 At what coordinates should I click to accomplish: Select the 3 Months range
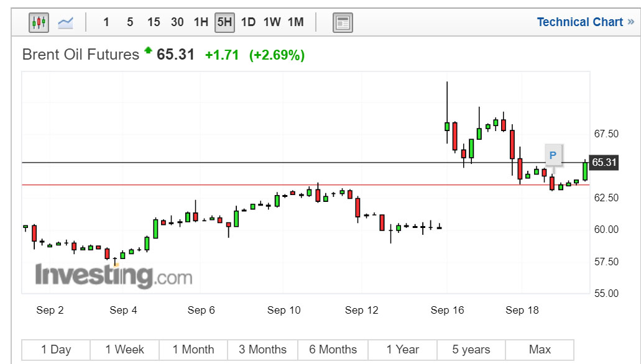pos(263,350)
